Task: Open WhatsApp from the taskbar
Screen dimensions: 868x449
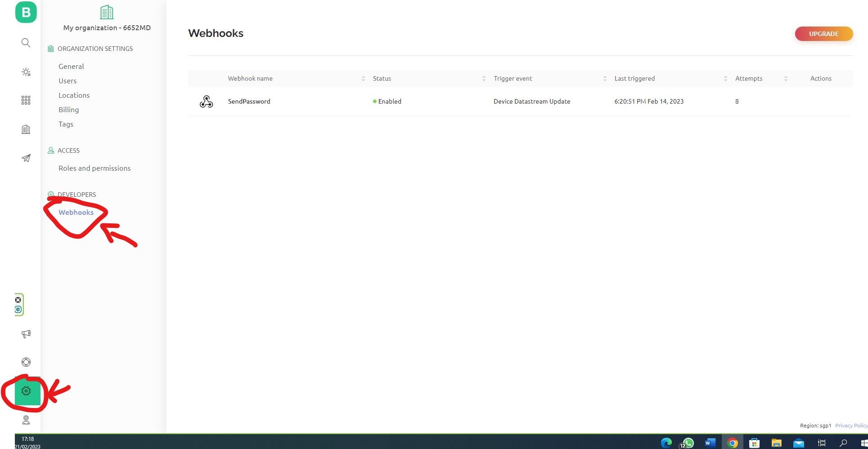Action: point(688,443)
